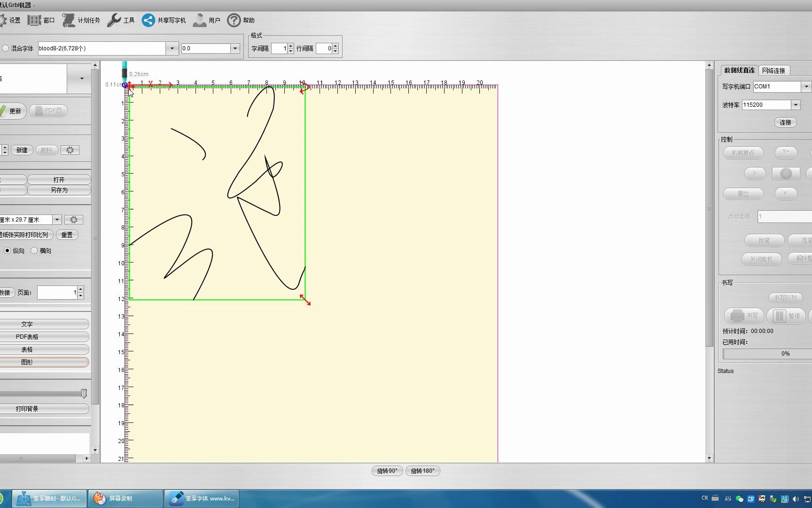Select the 表格 section
This screenshot has width=812, height=508.
45,349
